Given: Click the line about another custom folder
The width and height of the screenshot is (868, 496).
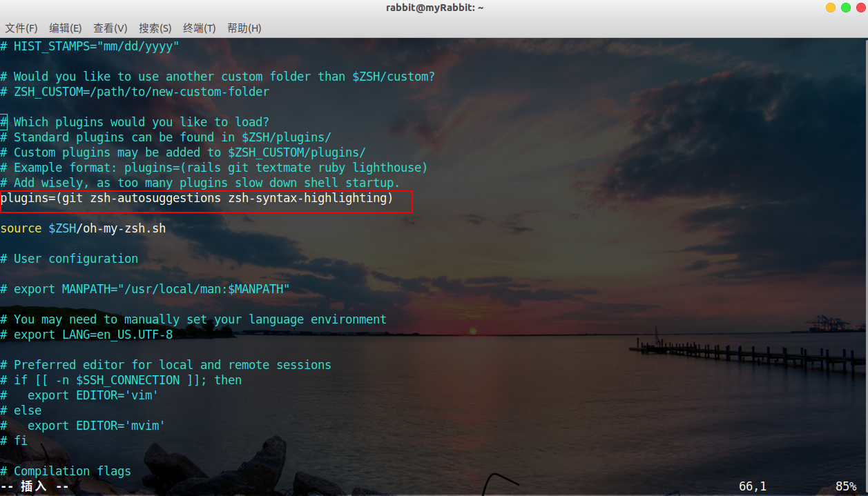Looking at the screenshot, I should 218,77.
